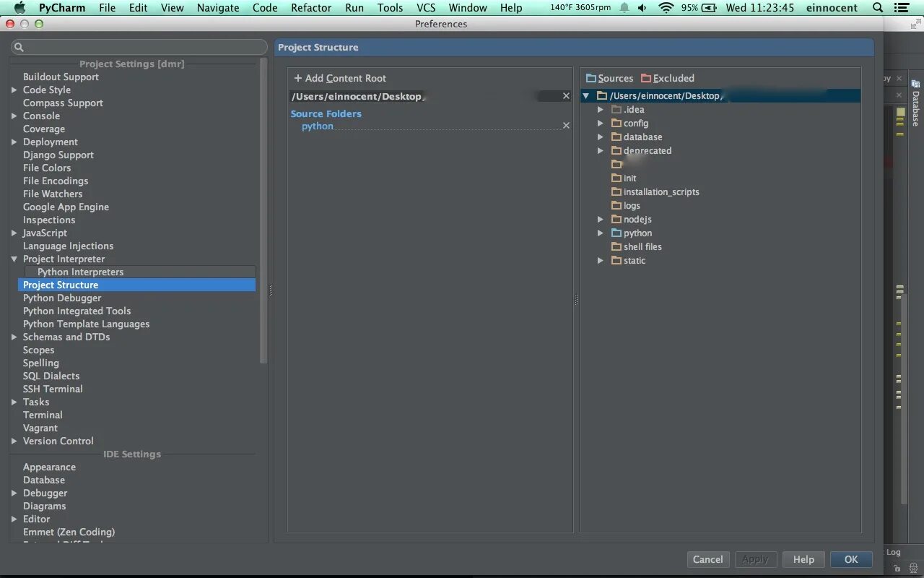The height and width of the screenshot is (578, 924).
Task: Expand the config folder in tree
Action: tap(600, 123)
